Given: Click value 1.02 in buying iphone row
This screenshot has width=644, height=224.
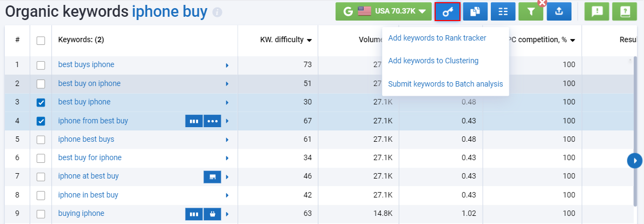Looking at the screenshot, I should [469, 214].
